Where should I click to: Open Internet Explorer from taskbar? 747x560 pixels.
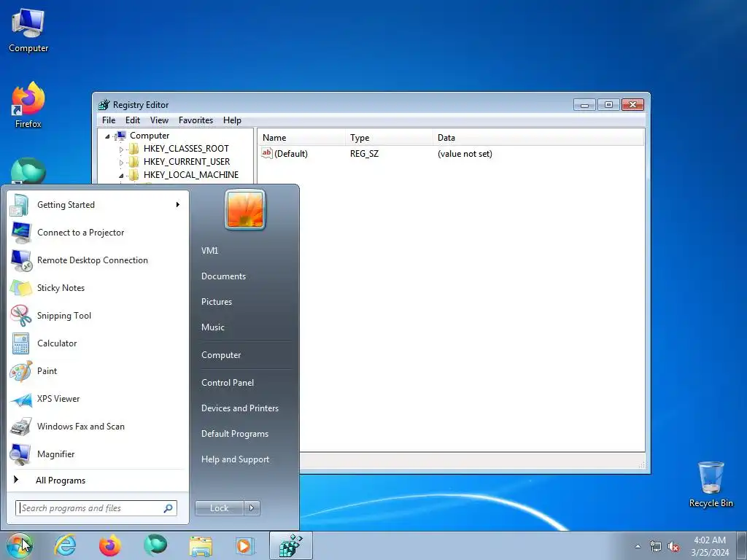[65, 545]
